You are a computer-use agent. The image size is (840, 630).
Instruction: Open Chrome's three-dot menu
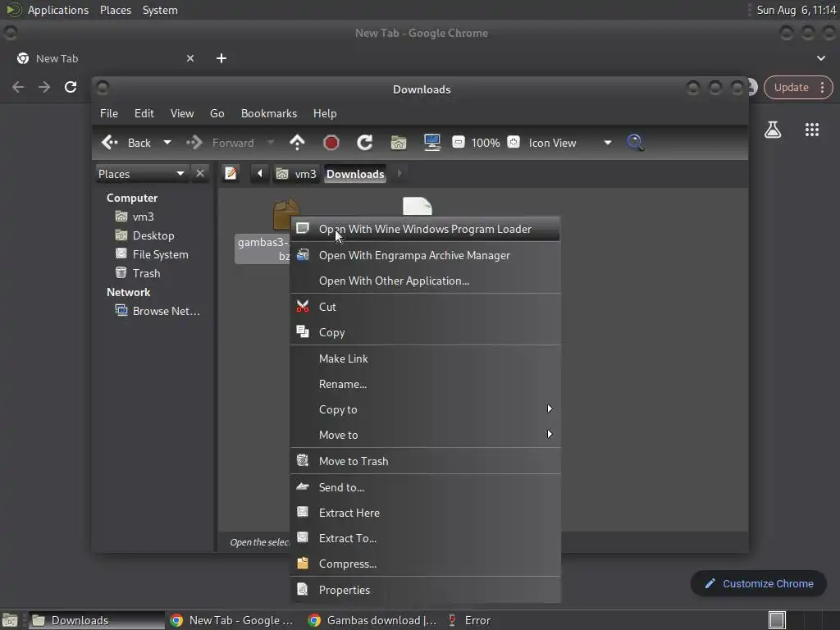pos(822,87)
